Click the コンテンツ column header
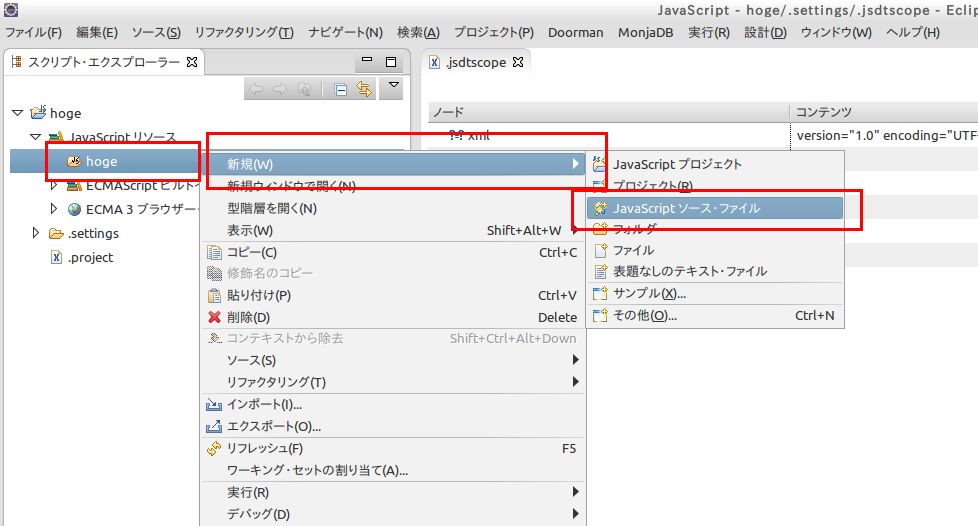Image resolution: width=978 pixels, height=526 pixels. (x=884, y=112)
